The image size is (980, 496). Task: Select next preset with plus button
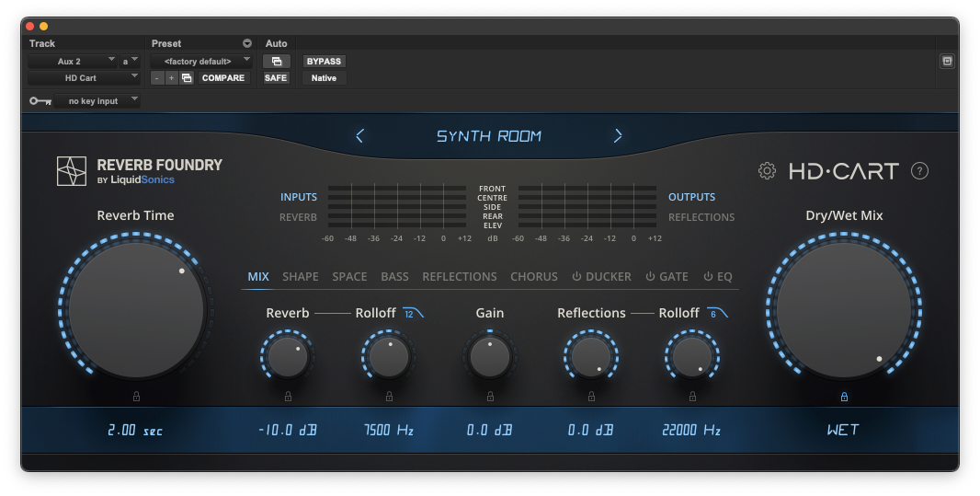tap(171, 78)
